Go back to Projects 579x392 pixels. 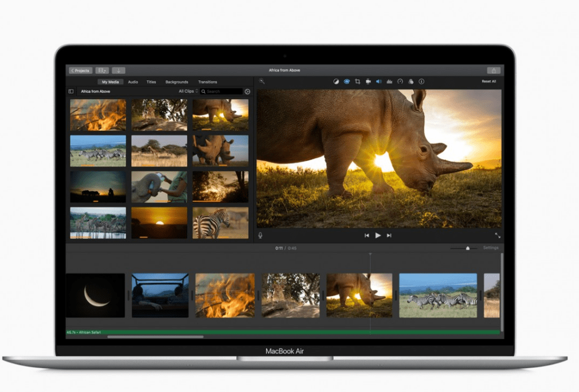(80, 70)
